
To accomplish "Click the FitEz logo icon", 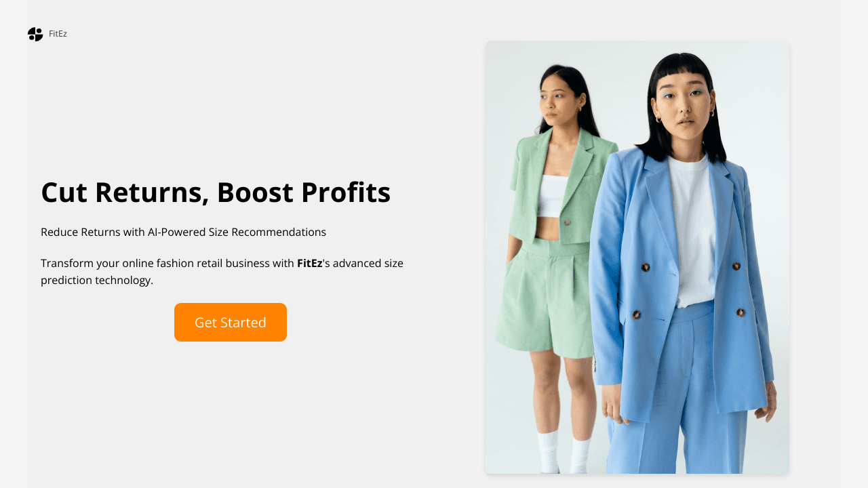I will (x=35, y=34).
